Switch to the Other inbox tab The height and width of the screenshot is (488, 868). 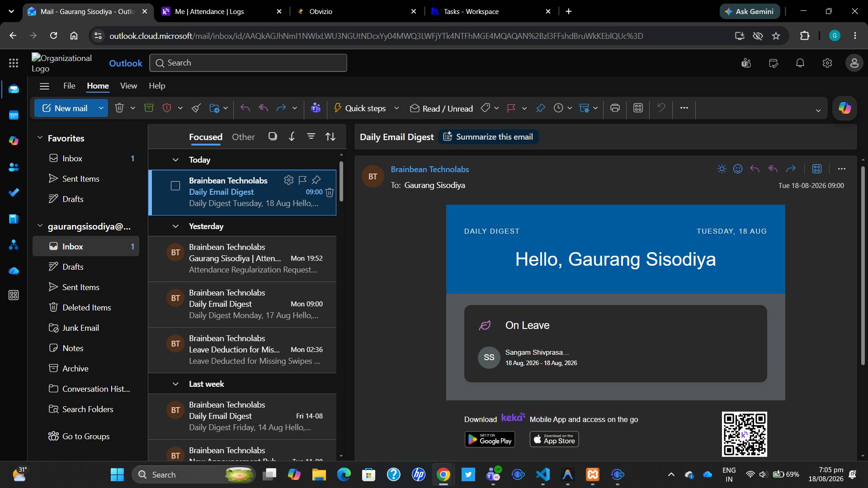point(243,137)
